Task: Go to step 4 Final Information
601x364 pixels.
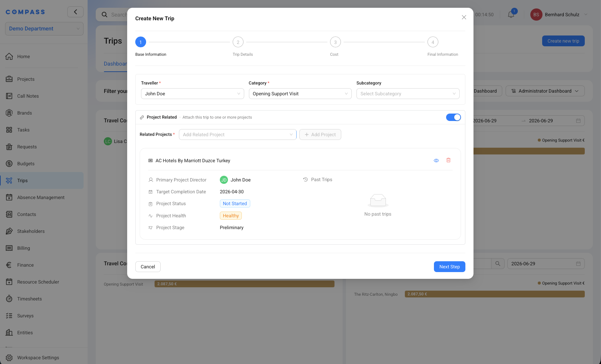Action: (x=433, y=42)
